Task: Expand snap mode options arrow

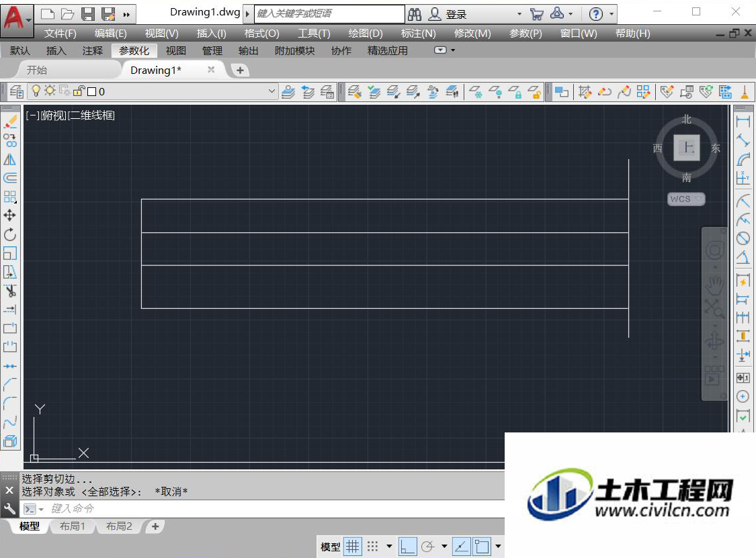Action: 389,547
